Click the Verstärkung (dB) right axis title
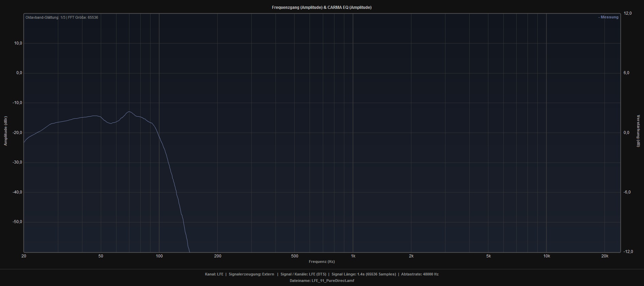This screenshot has height=286, width=644. click(x=638, y=131)
